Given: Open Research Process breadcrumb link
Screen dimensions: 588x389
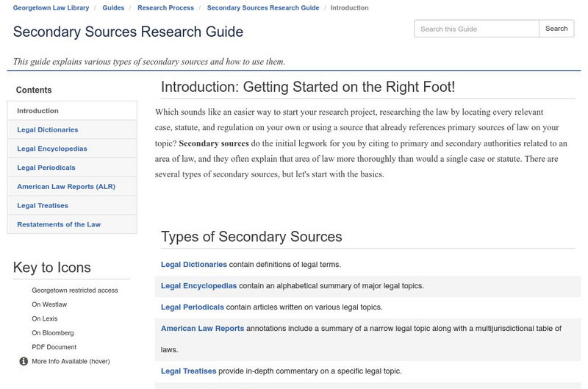Looking at the screenshot, I should click(165, 8).
